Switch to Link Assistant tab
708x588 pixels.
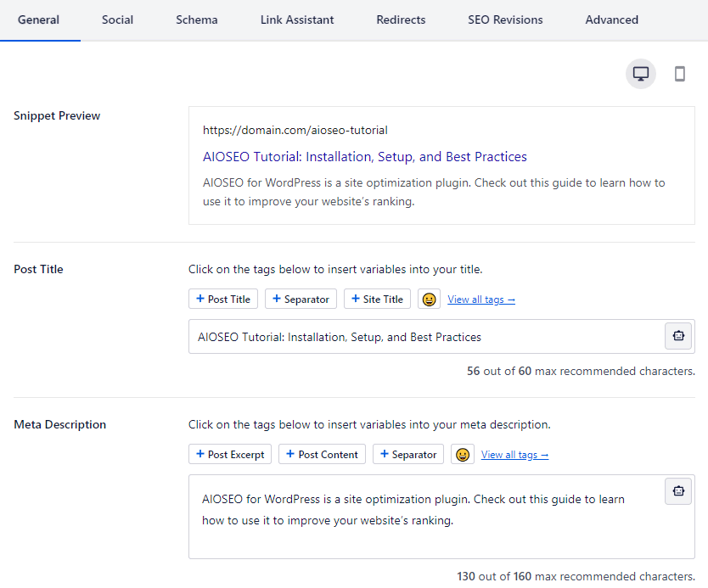click(297, 20)
